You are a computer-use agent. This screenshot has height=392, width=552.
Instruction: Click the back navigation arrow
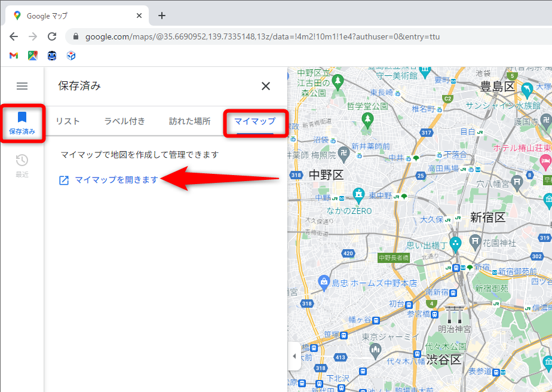[13, 36]
